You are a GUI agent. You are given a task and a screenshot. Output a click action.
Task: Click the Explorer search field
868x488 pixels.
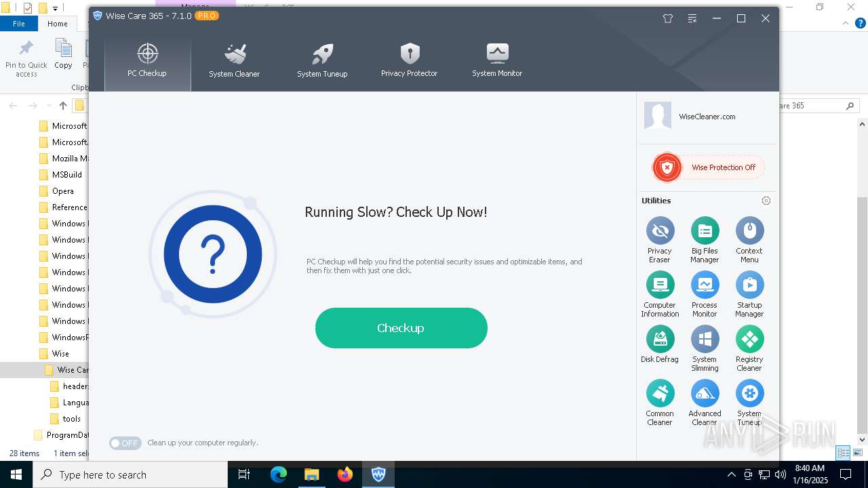click(817, 106)
